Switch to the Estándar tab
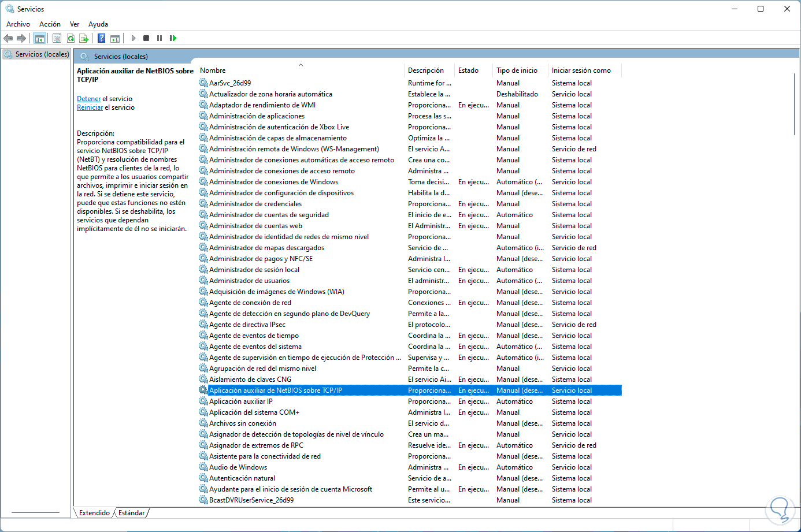801x532 pixels. (x=132, y=513)
